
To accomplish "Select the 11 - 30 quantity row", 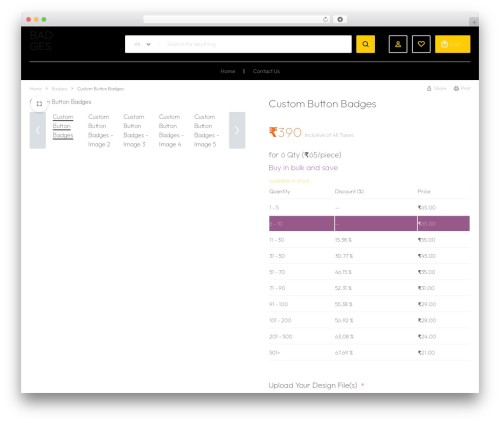I will (369, 240).
